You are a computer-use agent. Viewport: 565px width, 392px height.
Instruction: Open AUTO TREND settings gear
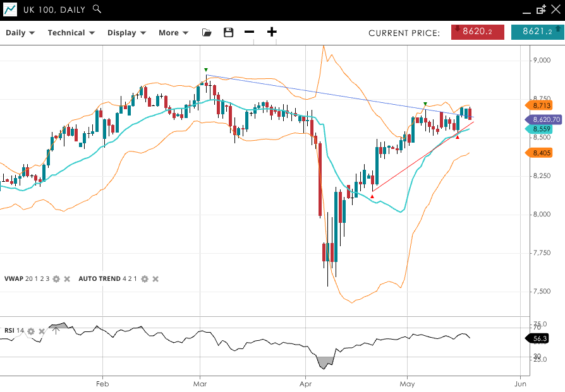coord(145,278)
